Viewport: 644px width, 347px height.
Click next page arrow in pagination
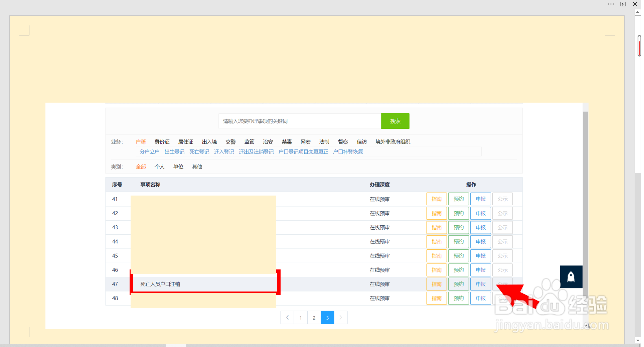point(341,318)
